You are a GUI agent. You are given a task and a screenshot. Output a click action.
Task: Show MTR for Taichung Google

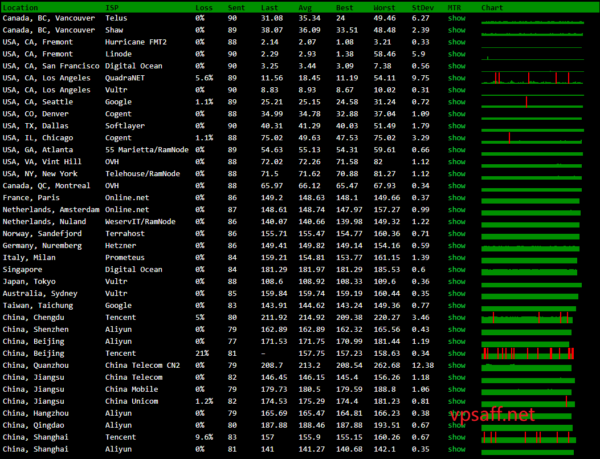tap(457, 306)
